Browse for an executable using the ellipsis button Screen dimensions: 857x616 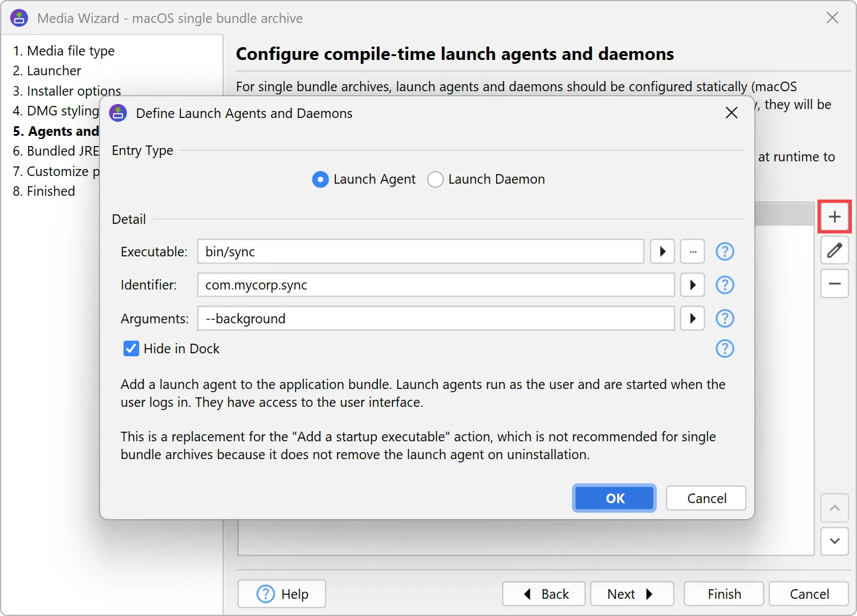click(x=692, y=251)
